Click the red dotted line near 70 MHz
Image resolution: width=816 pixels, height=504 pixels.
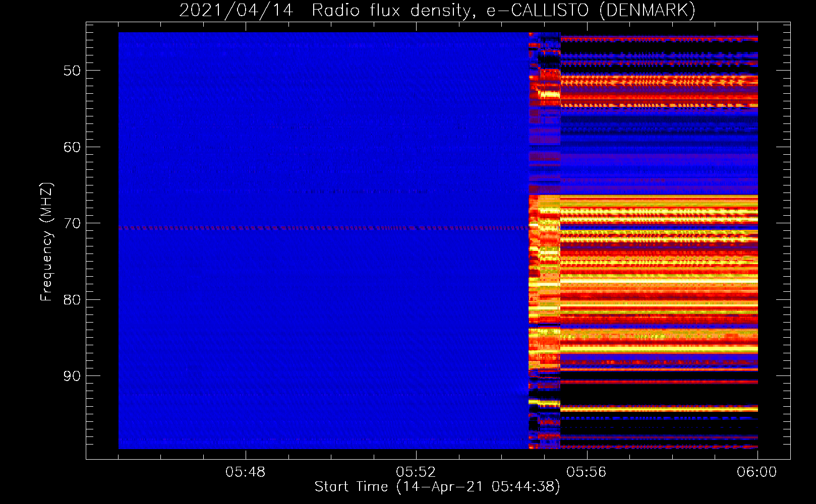pos(323,228)
